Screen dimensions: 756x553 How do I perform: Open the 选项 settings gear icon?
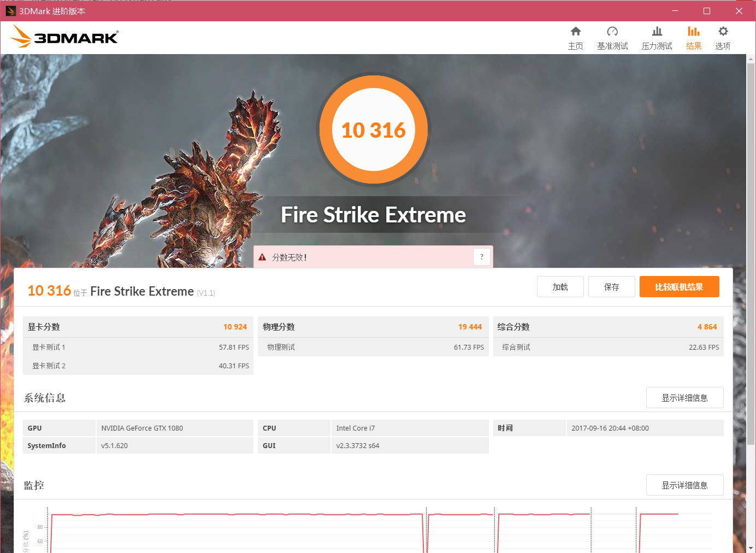tap(723, 31)
